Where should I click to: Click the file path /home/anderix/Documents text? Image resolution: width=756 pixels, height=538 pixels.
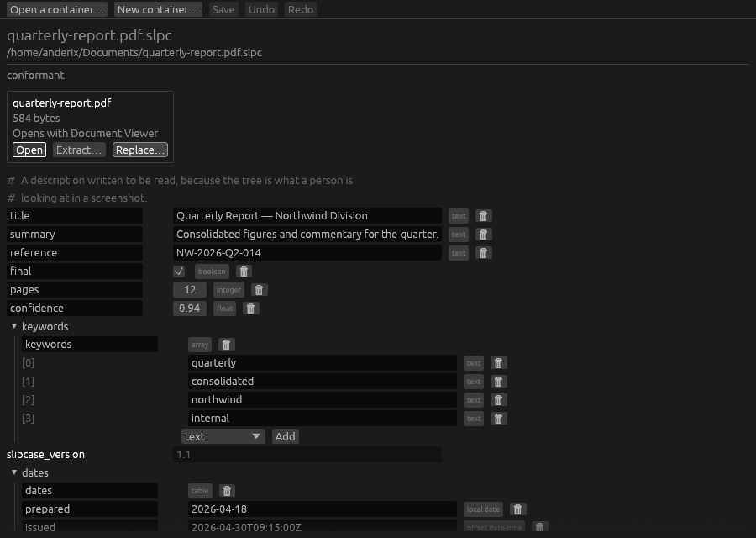pos(134,53)
